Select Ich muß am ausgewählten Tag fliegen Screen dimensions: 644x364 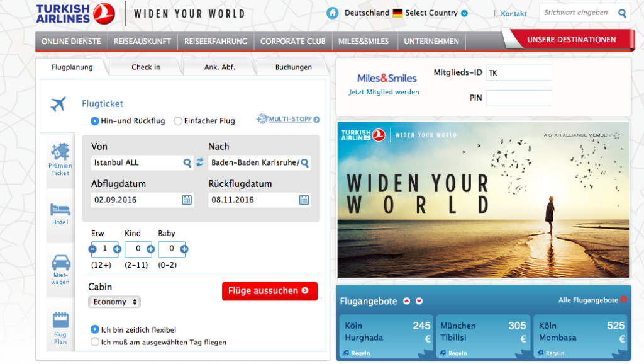click(95, 342)
